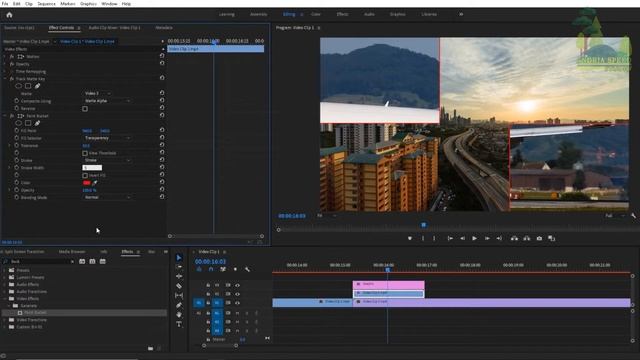The width and height of the screenshot is (640, 360).
Task: Select the Ripple Edit tool
Action: click(x=179, y=276)
